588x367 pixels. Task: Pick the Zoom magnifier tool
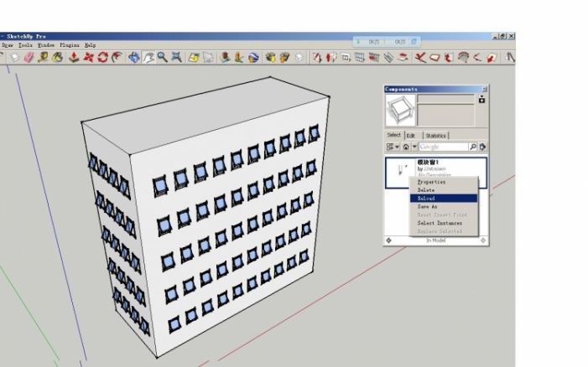[x=162, y=58]
